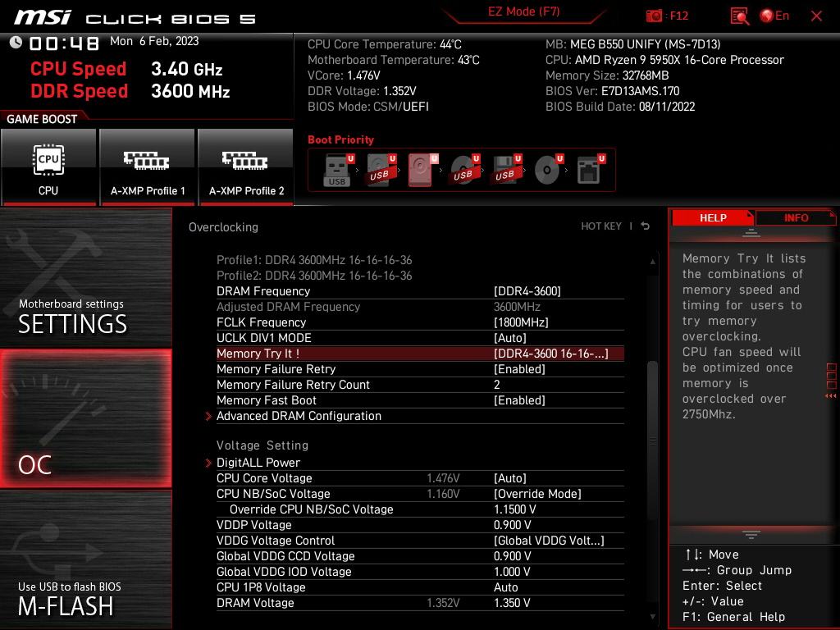Click the Overclocking page title
This screenshot has height=630, width=840.
point(223,227)
